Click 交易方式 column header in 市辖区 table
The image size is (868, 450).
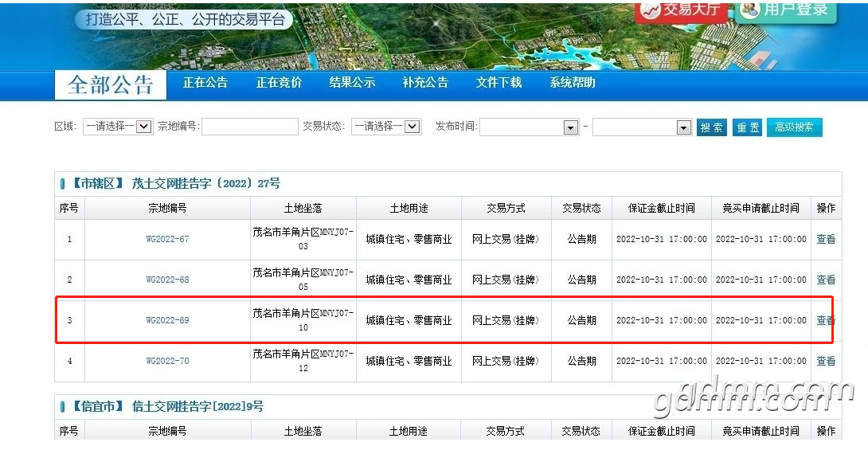(506, 208)
